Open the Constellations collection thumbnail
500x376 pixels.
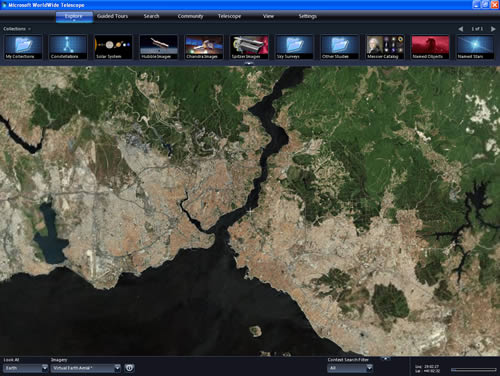pyautogui.click(x=68, y=47)
